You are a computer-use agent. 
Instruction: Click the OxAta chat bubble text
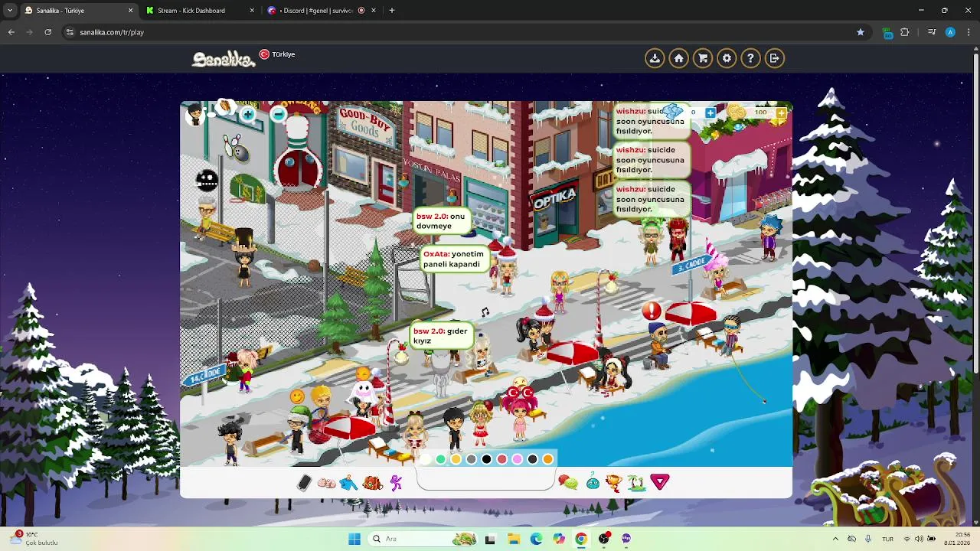coord(453,259)
